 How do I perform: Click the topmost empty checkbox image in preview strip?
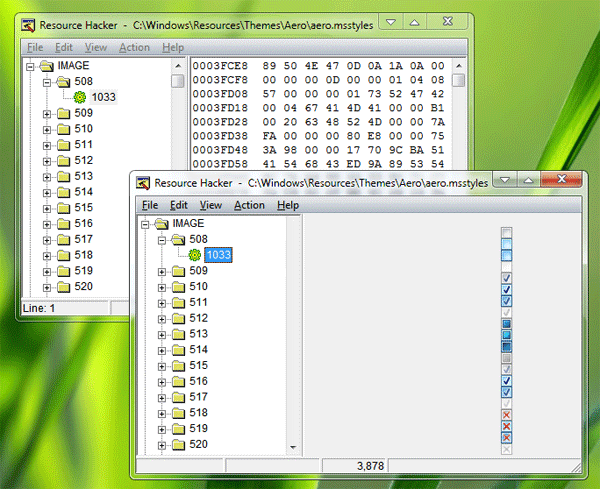pyautogui.click(x=506, y=232)
